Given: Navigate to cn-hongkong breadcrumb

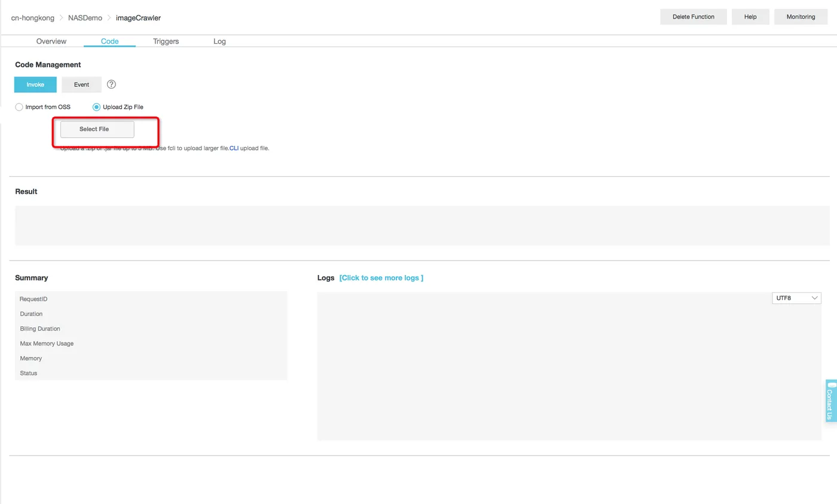Looking at the screenshot, I should pyautogui.click(x=33, y=18).
